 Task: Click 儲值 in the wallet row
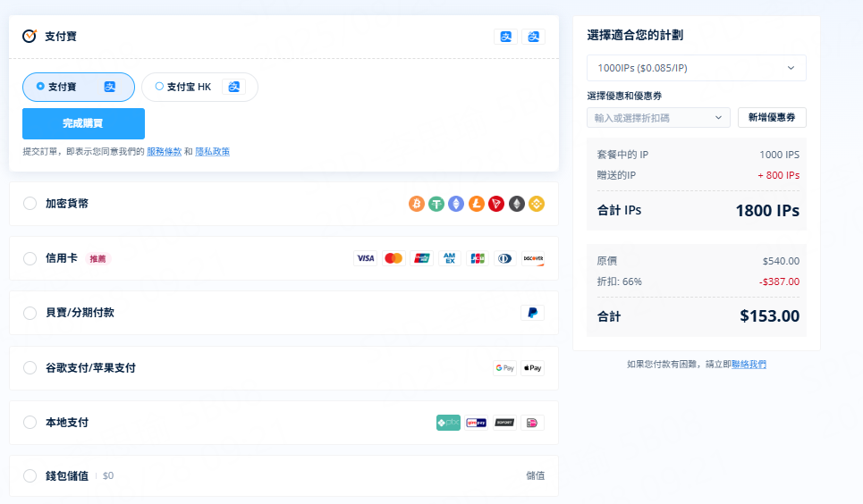click(535, 476)
